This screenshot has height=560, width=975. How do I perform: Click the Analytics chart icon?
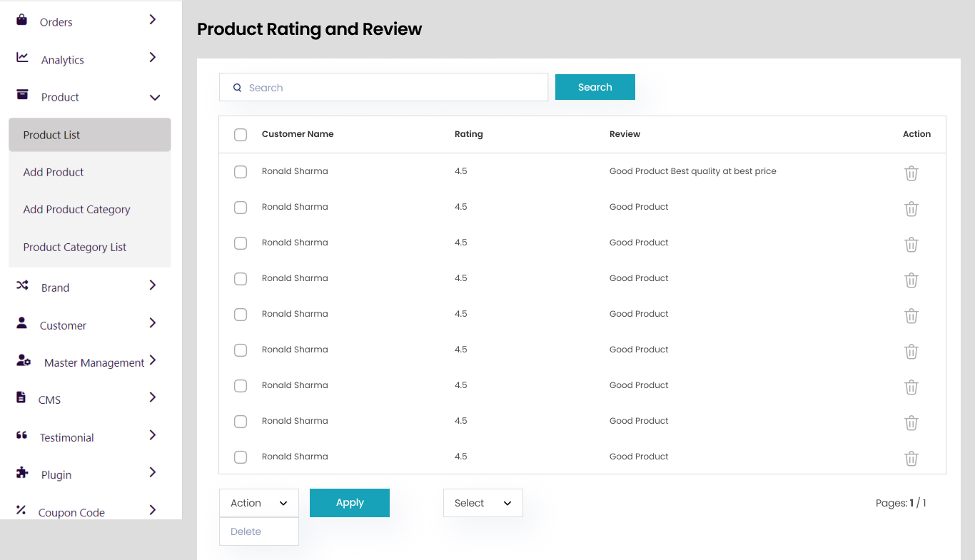[x=23, y=58]
